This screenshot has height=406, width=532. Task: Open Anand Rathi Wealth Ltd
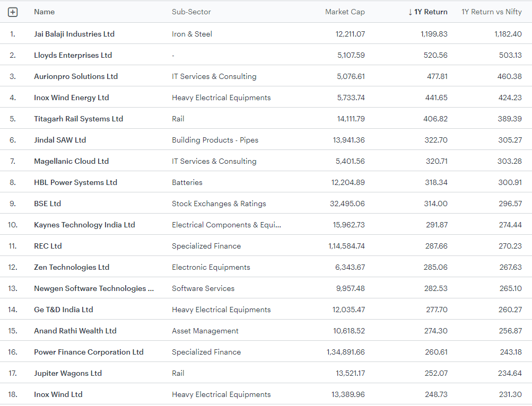(x=75, y=331)
